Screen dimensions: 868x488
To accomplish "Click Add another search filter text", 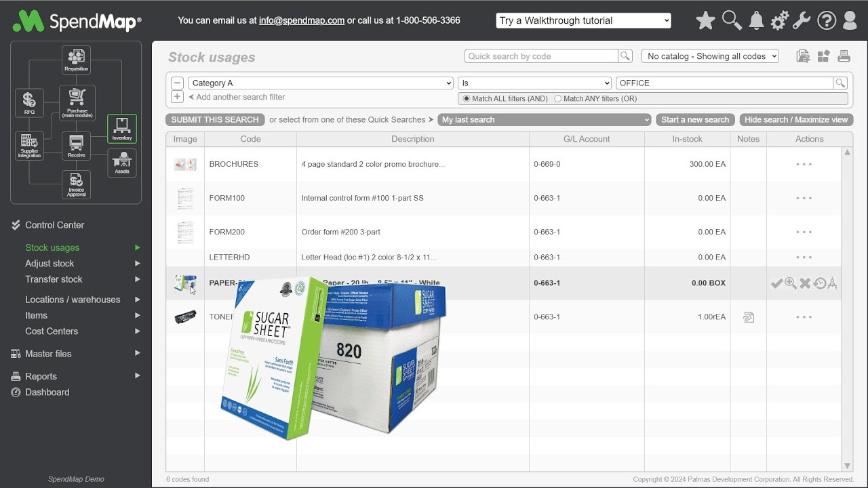I will [x=240, y=97].
